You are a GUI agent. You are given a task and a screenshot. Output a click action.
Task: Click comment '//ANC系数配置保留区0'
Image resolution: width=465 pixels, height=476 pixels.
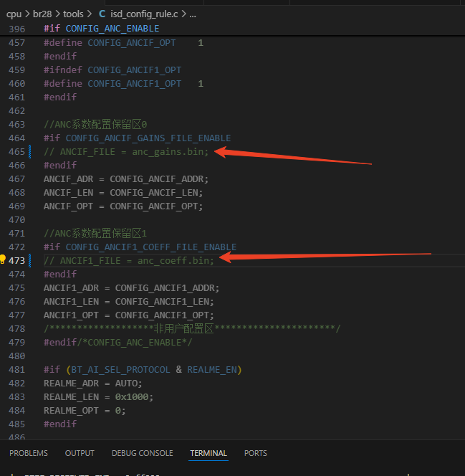95,125
